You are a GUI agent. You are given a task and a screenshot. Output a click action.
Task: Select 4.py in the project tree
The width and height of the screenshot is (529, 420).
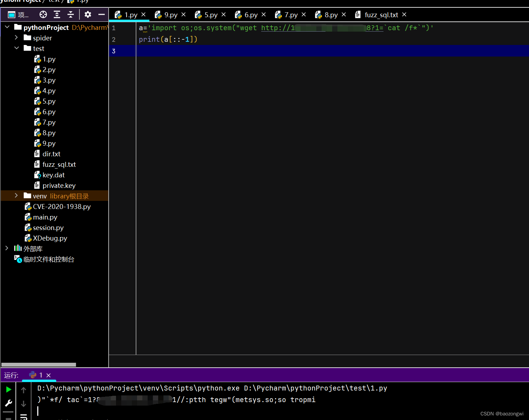click(x=45, y=91)
